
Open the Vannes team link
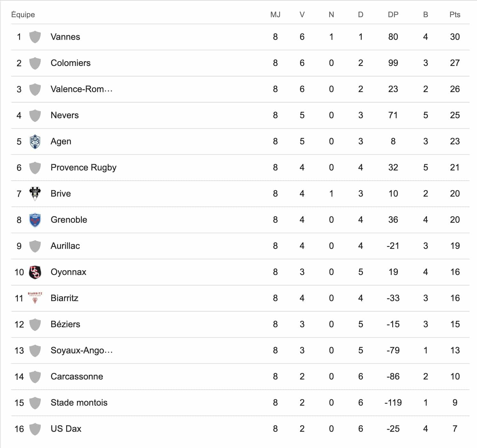pos(65,37)
